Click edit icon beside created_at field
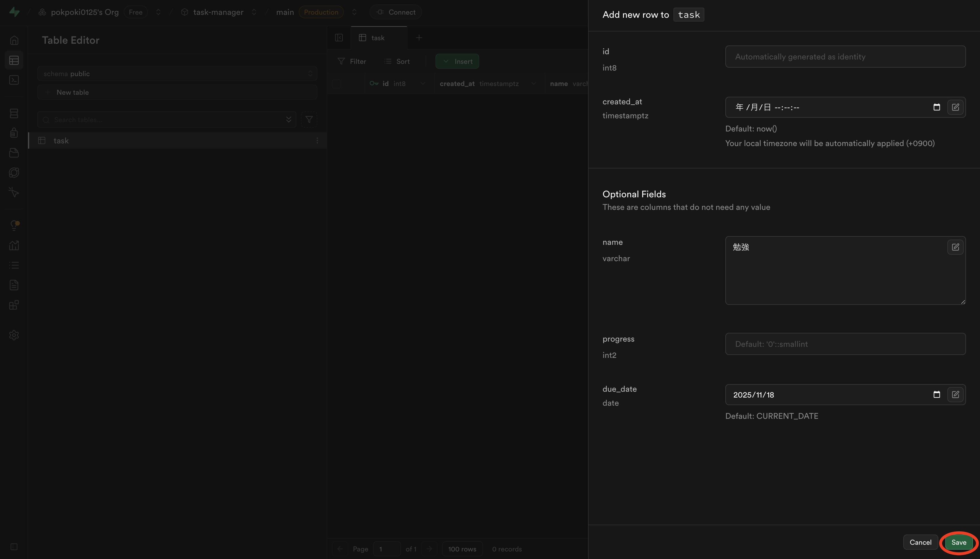The height and width of the screenshot is (559, 980). [955, 107]
